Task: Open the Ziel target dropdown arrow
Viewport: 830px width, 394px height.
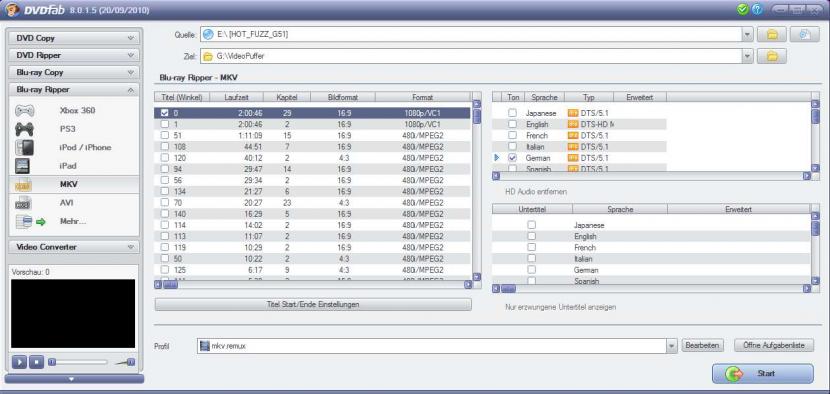Action: [747, 56]
